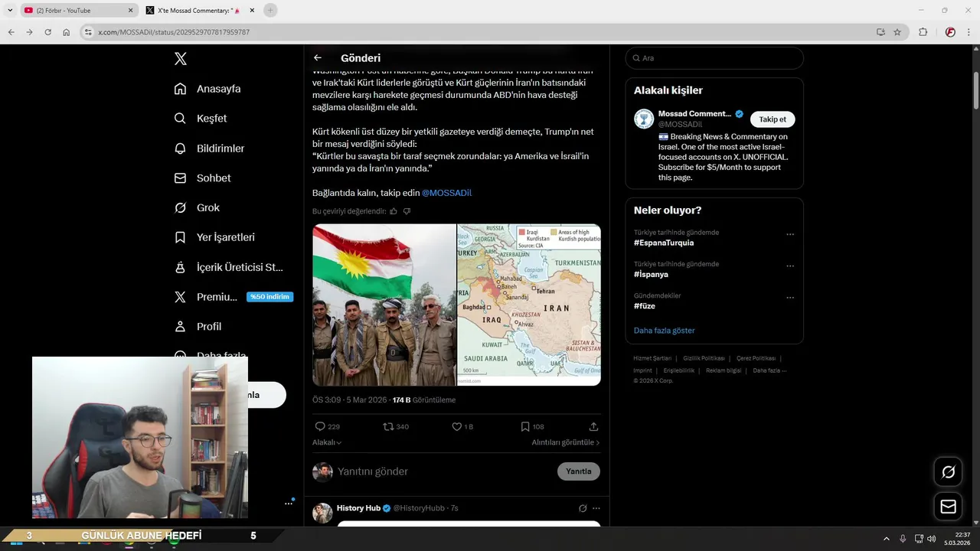Viewport: 980px width, 551px height.
Task: Open Gizlilik Politikası footer link
Action: [704, 358]
